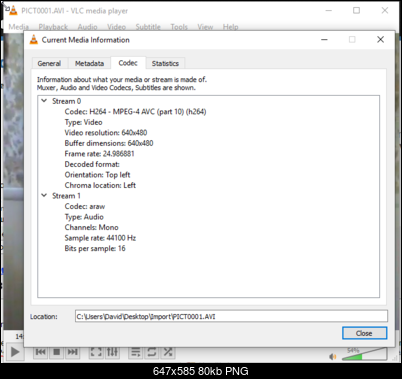Collapse the Stream 1 tree node
The width and height of the screenshot is (402, 379).
[44, 195]
